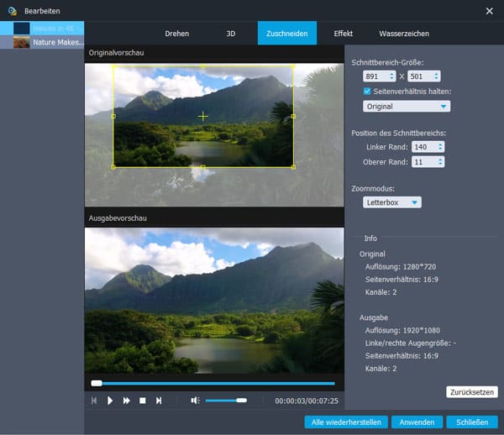
Task: Stop the video playback
Action: (142, 401)
